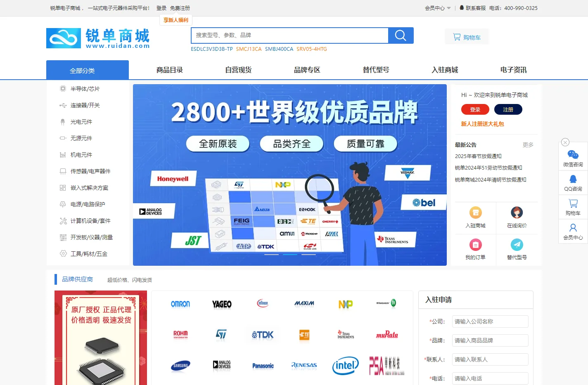The width and height of the screenshot is (588, 385).
Task: Click the 免费注册 link in top bar
Action: point(180,8)
